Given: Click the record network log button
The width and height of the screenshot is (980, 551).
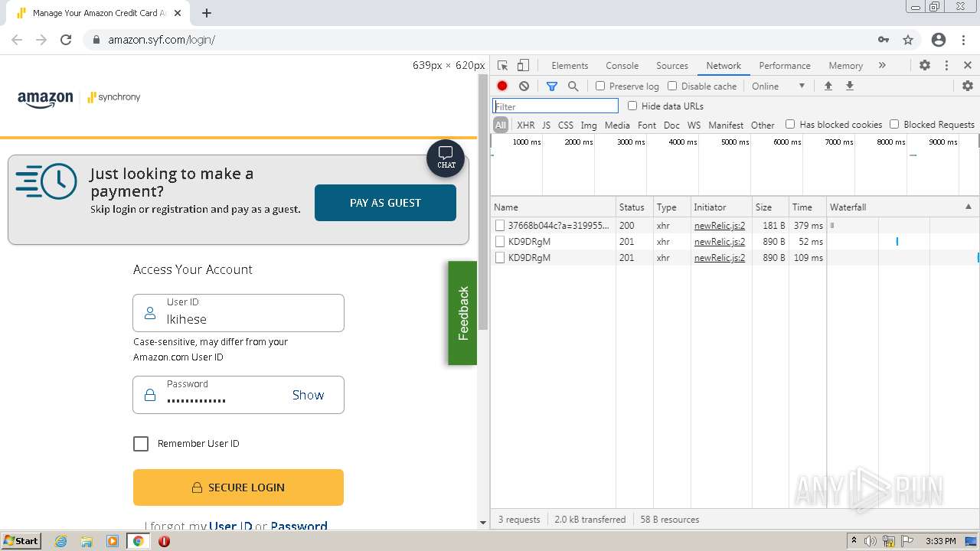Looking at the screenshot, I should coord(502,86).
